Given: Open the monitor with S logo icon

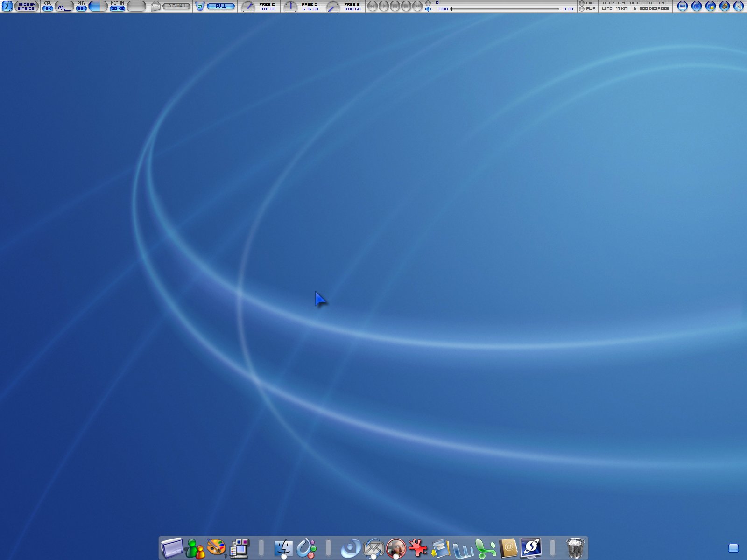Looking at the screenshot, I should point(531,548).
